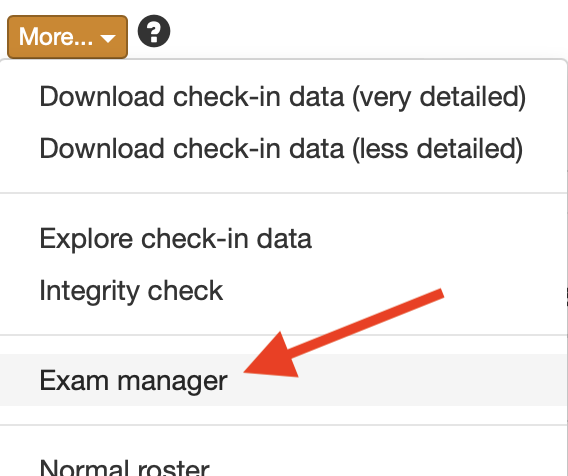Download the very detailed check-in export
This screenshot has width=568, height=476.
pyautogui.click(x=283, y=97)
